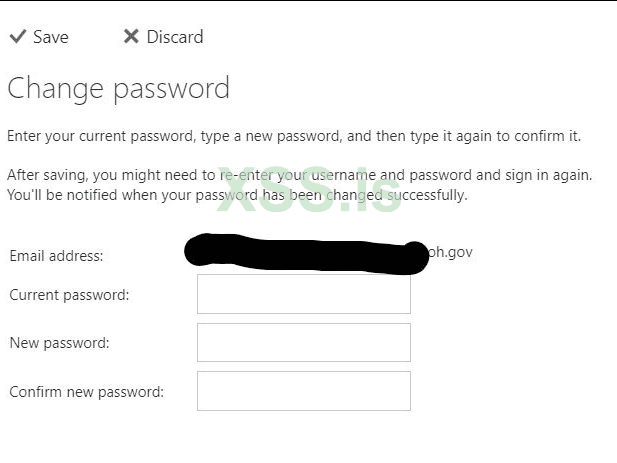617x463 pixels.
Task: Focus the New password field
Action: pos(303,342)
